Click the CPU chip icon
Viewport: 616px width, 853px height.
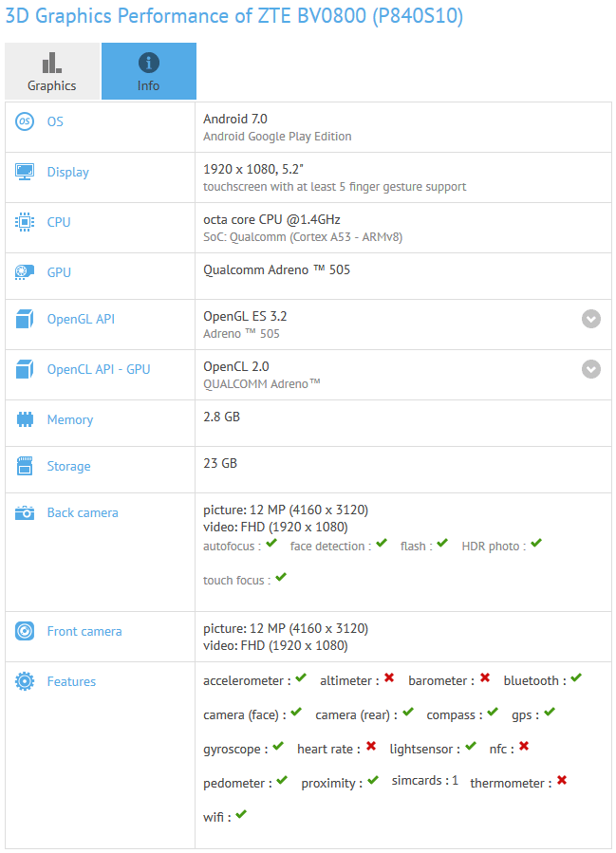point(25,222)
